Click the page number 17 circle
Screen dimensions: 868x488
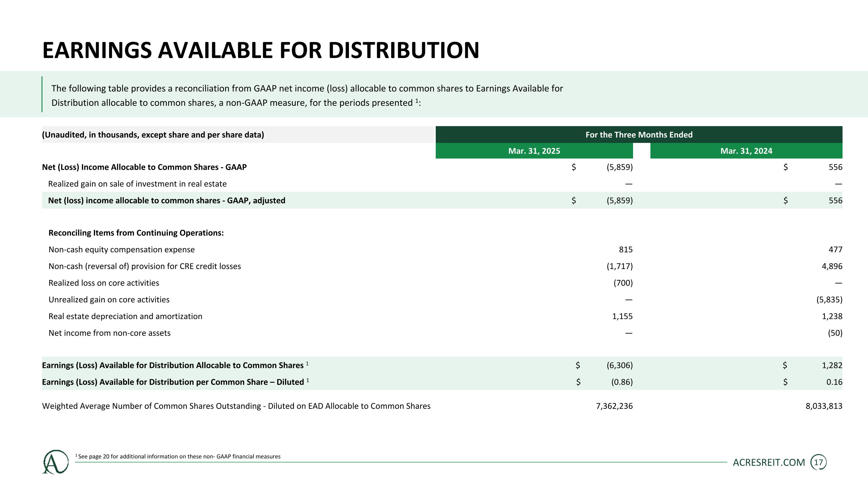click(x=819, y=463)
